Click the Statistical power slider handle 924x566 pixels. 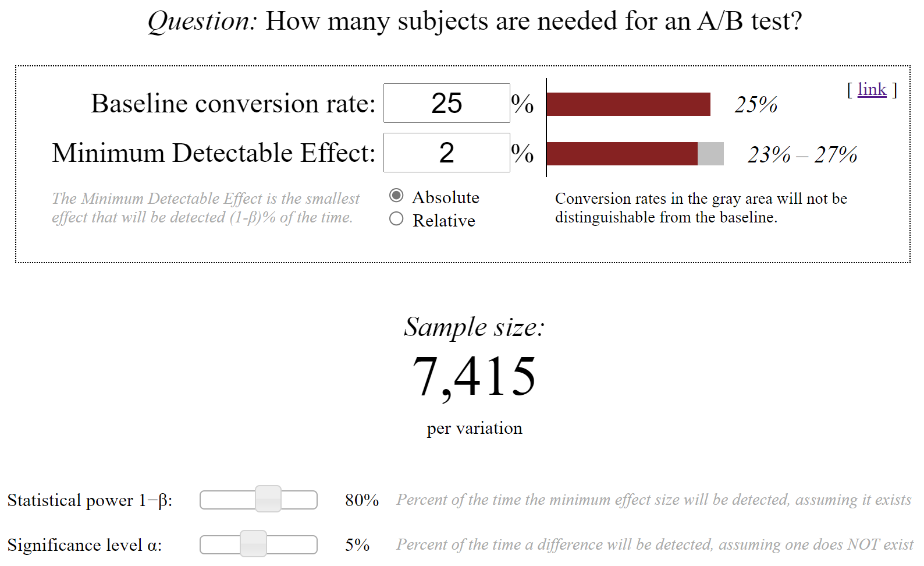coord(268,499)
